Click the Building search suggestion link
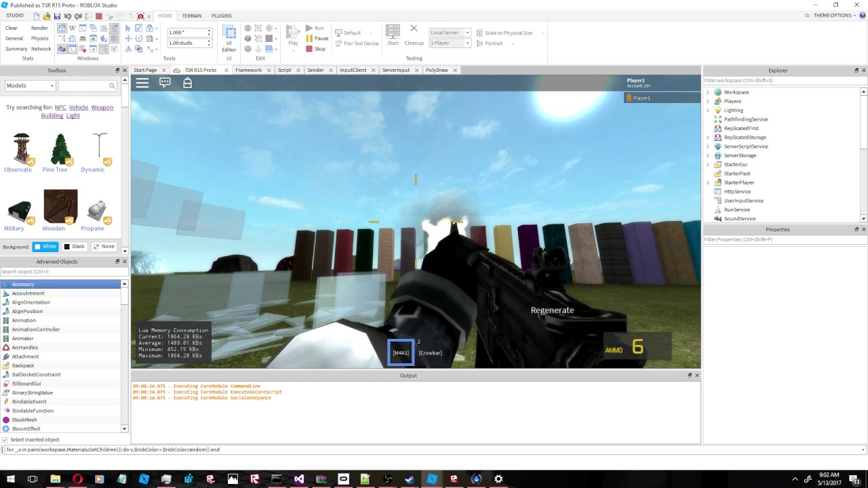This screenshot has width=868, height=488. coord(52,116)
